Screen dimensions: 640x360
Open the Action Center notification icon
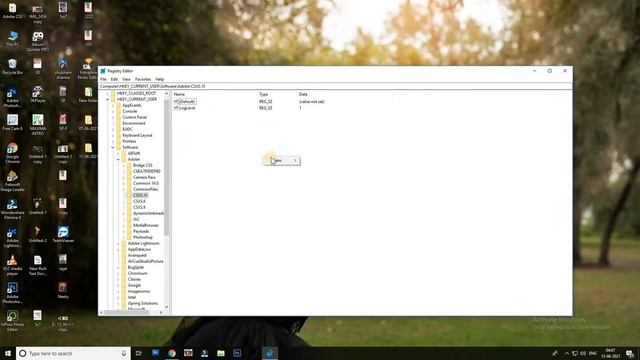pyautogui.click(x=630, y=353)
